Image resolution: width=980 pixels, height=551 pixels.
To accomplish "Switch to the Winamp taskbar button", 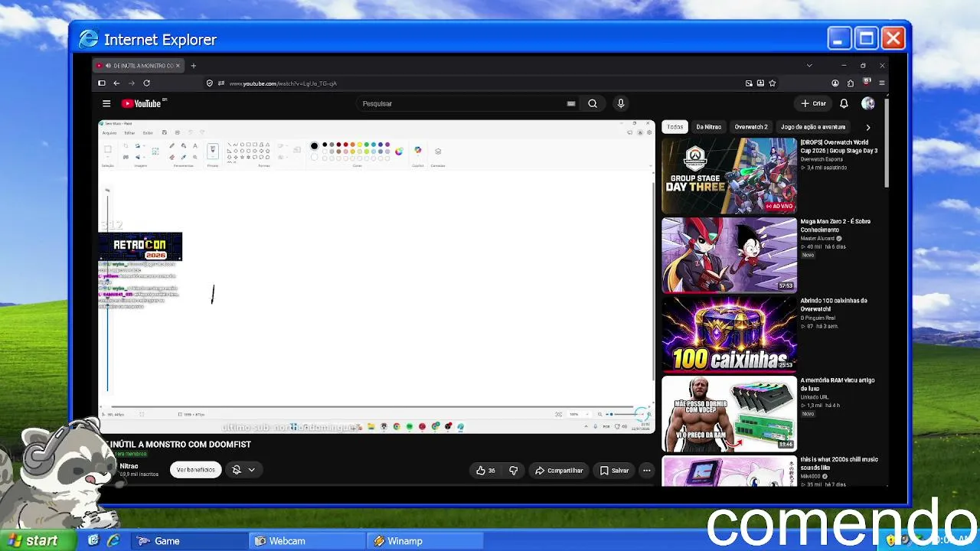I will click(x=426, y=541).
